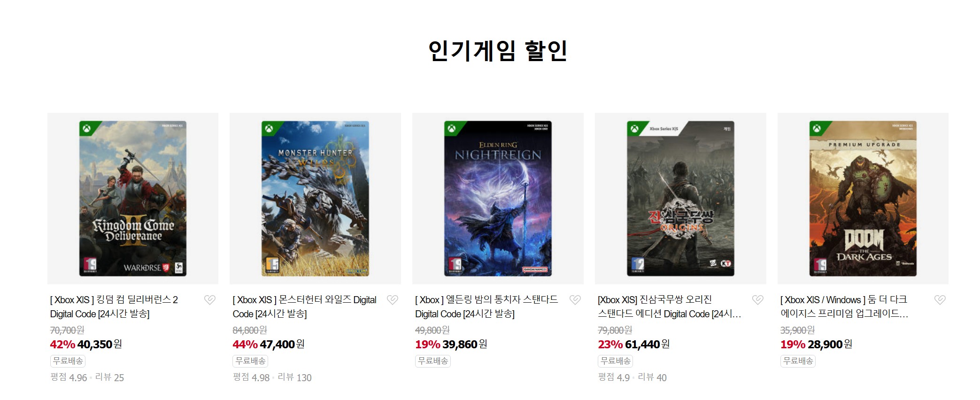Toggle wishlist heart for Elden Ring Nightreign
The image size is (980, 400).
tap(575, 300)
